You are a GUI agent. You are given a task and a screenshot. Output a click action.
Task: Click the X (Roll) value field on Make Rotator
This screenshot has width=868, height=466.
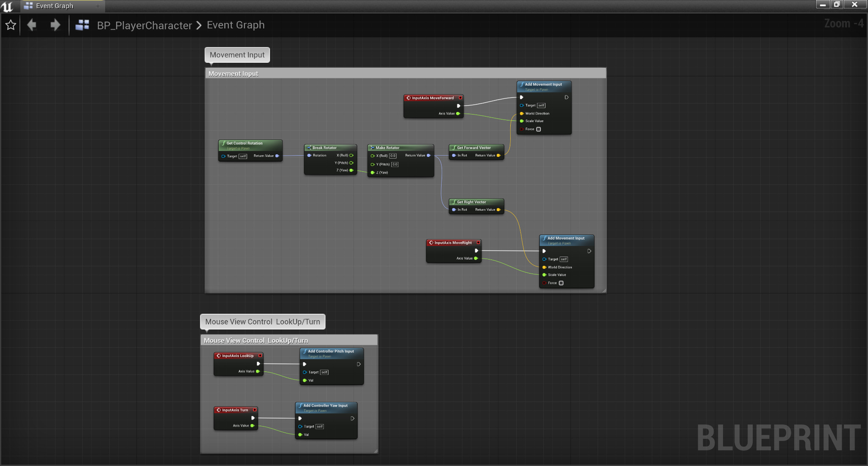393,156
